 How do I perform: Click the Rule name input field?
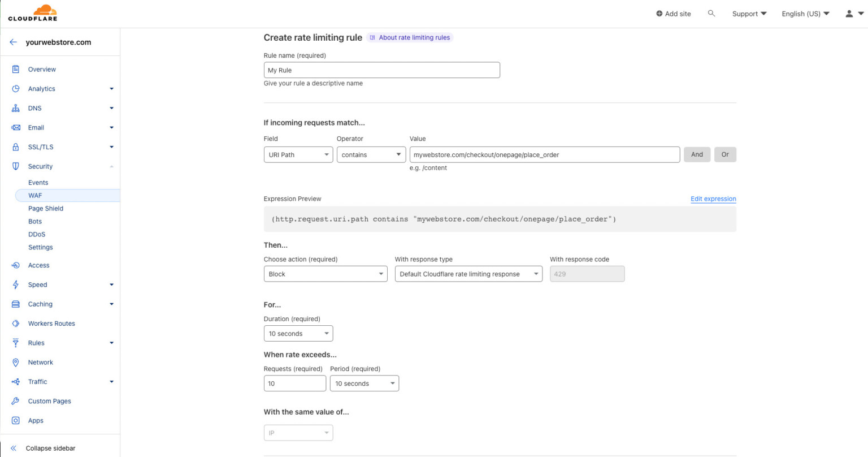pyautogui.click(x=381, y=70)
